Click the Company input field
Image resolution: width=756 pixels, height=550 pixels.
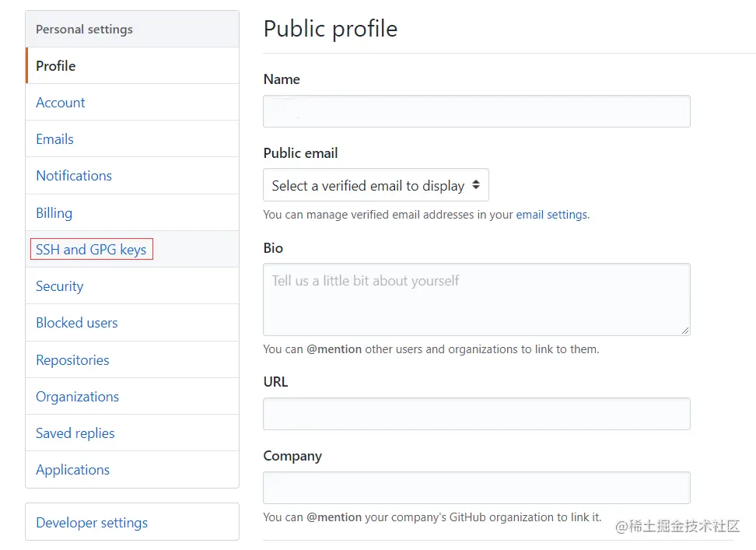(476, 488)
